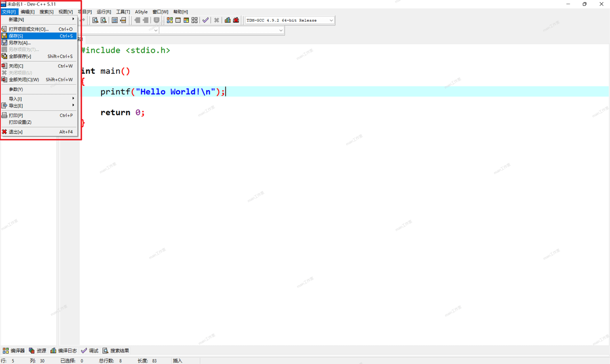Open the AStyle menu
Viewport: 610px width, 364px height.
tap(141, 11)
